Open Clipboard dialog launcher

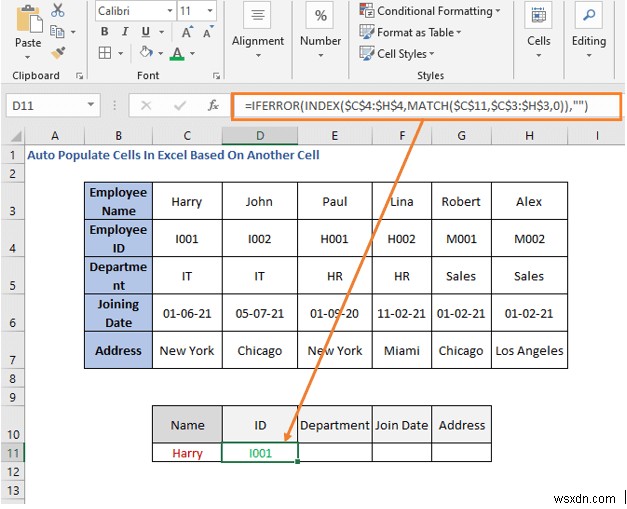79,76
